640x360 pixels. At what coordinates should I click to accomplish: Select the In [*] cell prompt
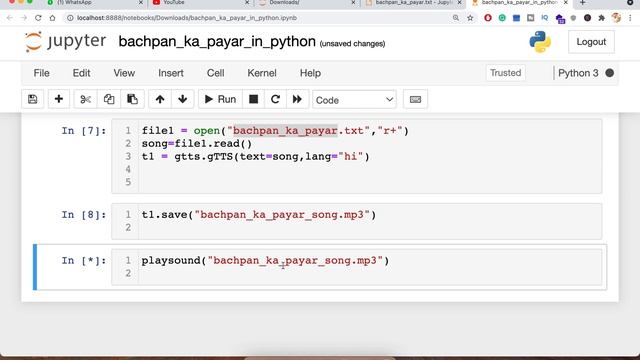84,260
